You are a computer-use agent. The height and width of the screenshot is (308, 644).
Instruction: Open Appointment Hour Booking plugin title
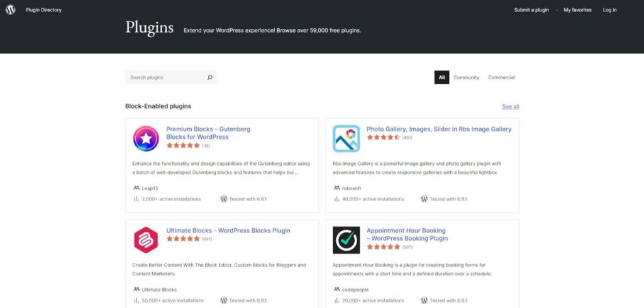(x=407, y=234)
